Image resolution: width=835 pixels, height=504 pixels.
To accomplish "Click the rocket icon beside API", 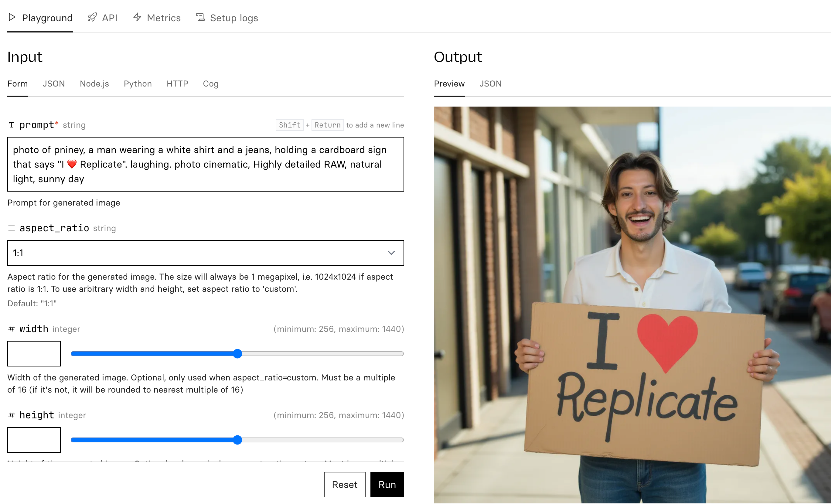I will click(x=92, y=17).
